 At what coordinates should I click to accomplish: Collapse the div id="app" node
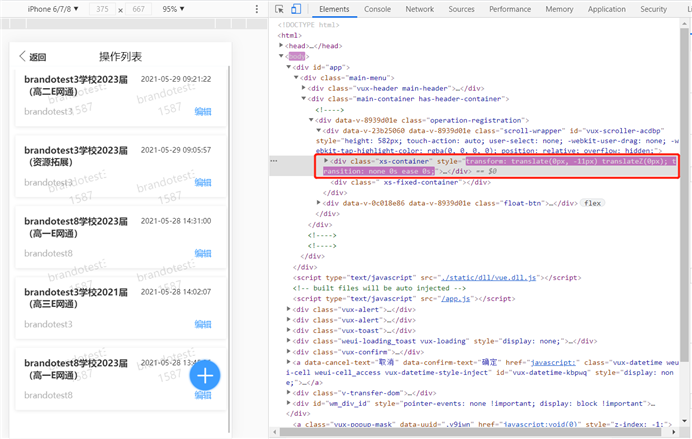click(289, 67)
